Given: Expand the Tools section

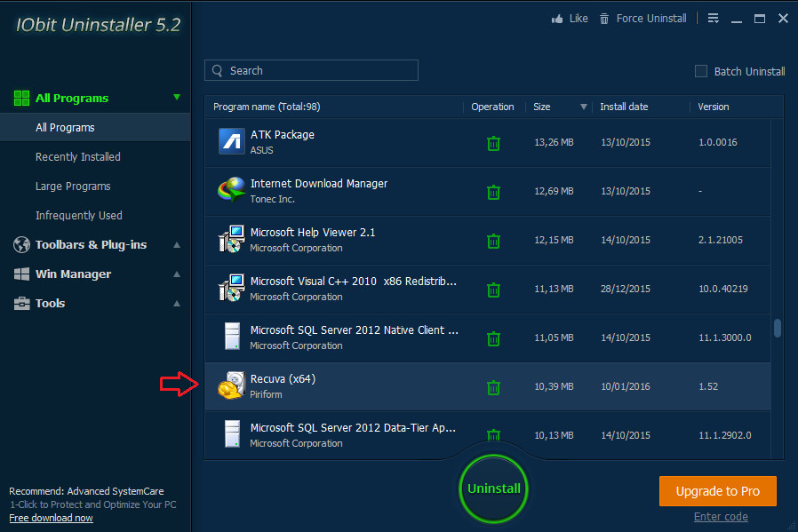Looking at the screenshot, I should point(177,304).
